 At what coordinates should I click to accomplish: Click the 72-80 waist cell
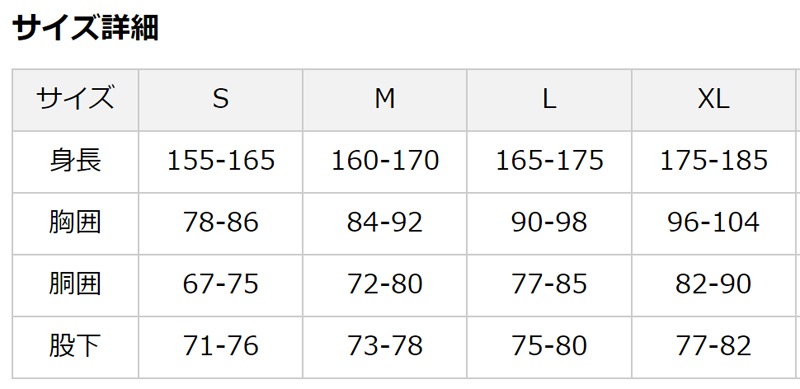pyautogui.click(x=385, y=285)
